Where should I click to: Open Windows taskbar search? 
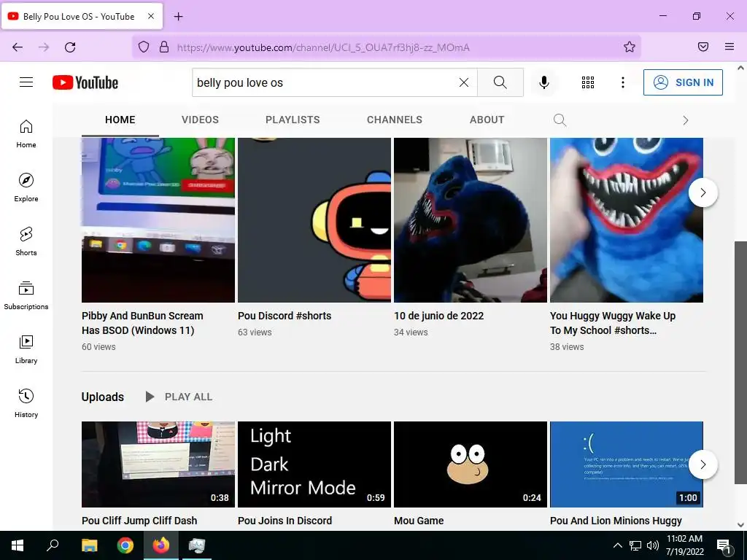53,545
